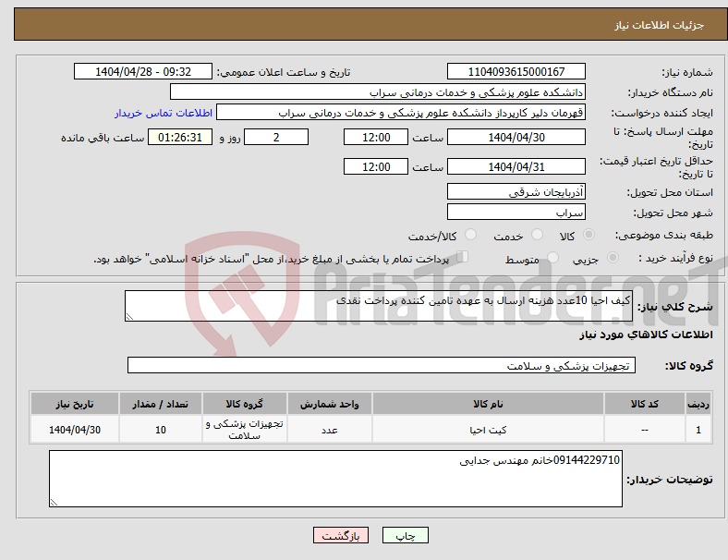Click the response deadline time 12:00 field
The height and width of the screenshot is (560, 728).
click(x=376, y=137)
